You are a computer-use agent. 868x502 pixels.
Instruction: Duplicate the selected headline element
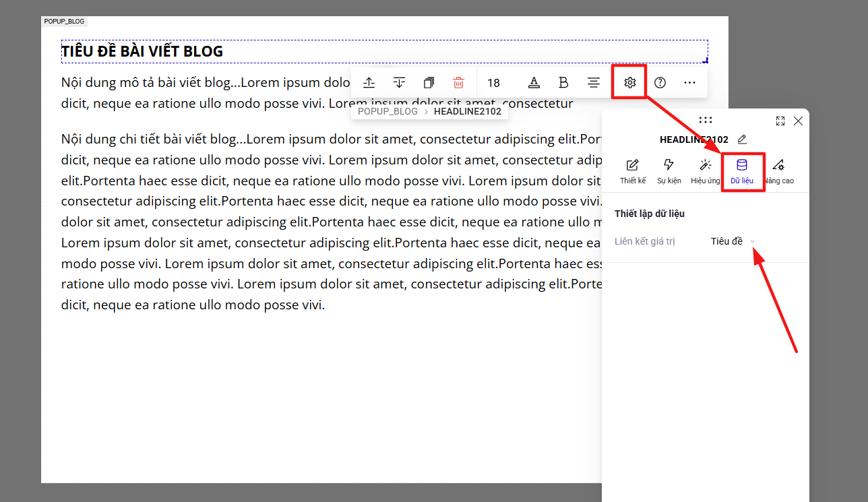click(x=429, y=83)
